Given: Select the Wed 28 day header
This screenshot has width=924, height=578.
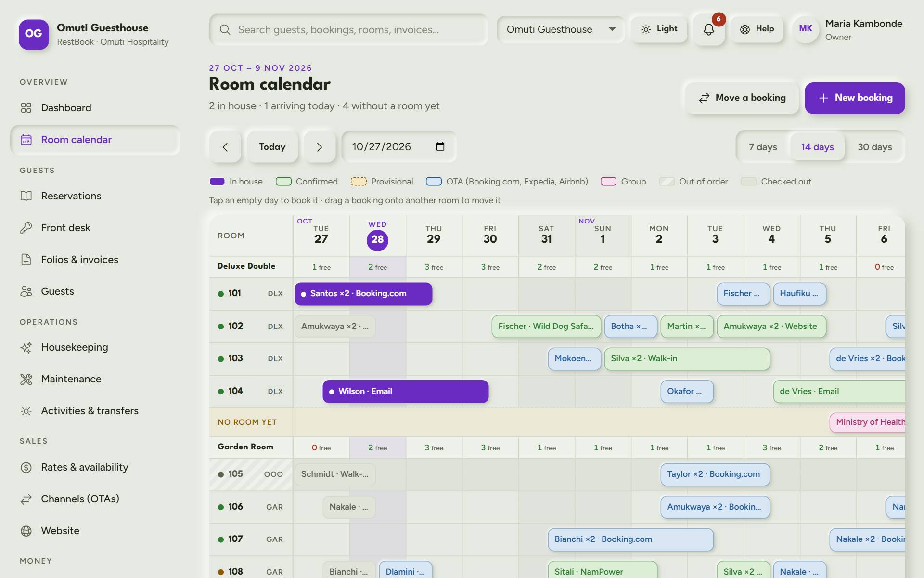Looking at the screenshot, I should (x=377, y=236).
